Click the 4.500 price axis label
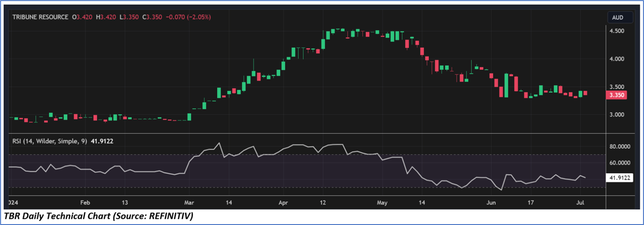This screenshot has width=644, height=225. [x=616, y=31]
